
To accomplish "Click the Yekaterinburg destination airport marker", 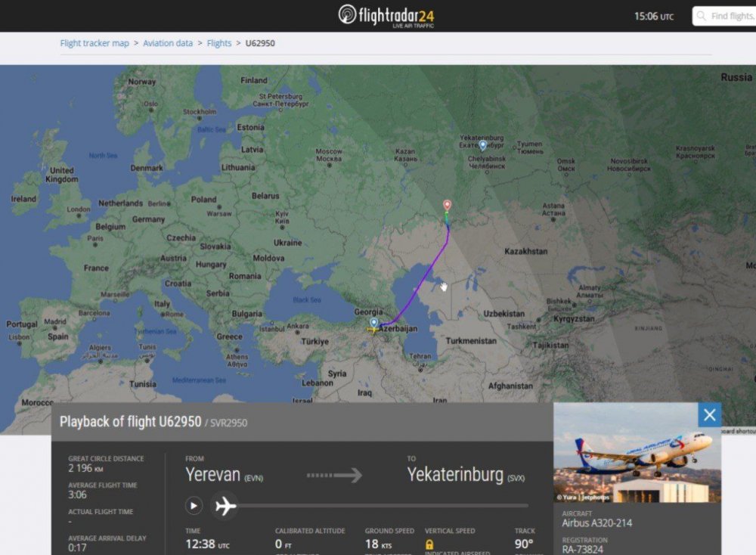I will coord(483,145).
